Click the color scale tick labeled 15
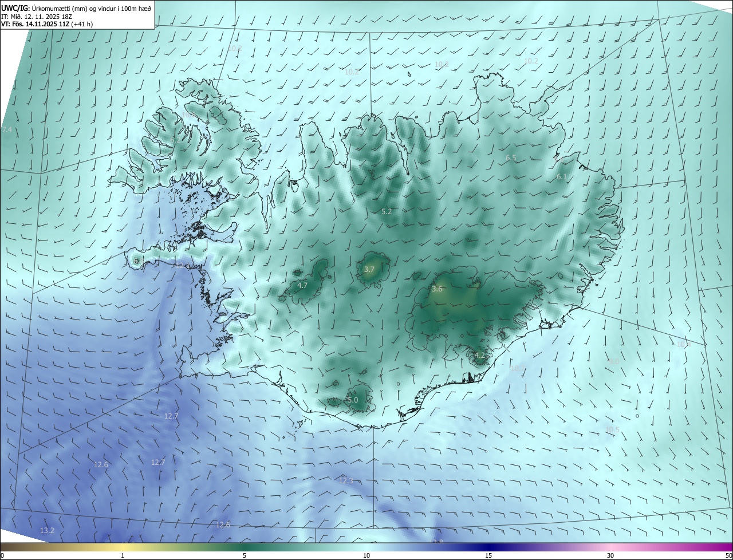733x560 pixels. point(488,555)
